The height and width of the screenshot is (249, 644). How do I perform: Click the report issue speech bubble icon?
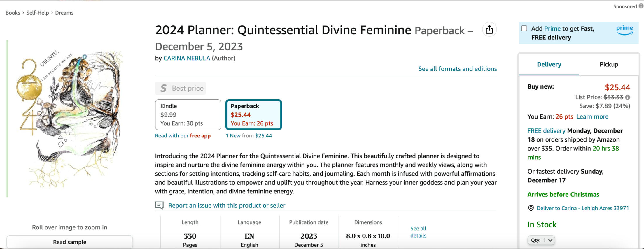159,205
